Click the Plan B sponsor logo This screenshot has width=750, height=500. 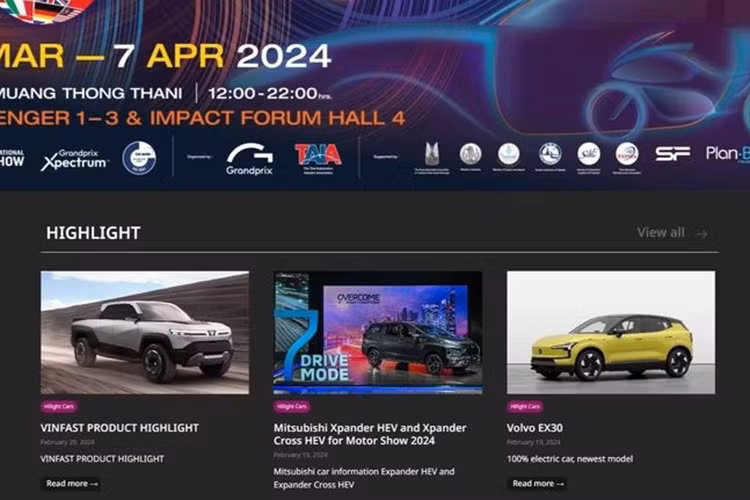[x=727, y=154]
